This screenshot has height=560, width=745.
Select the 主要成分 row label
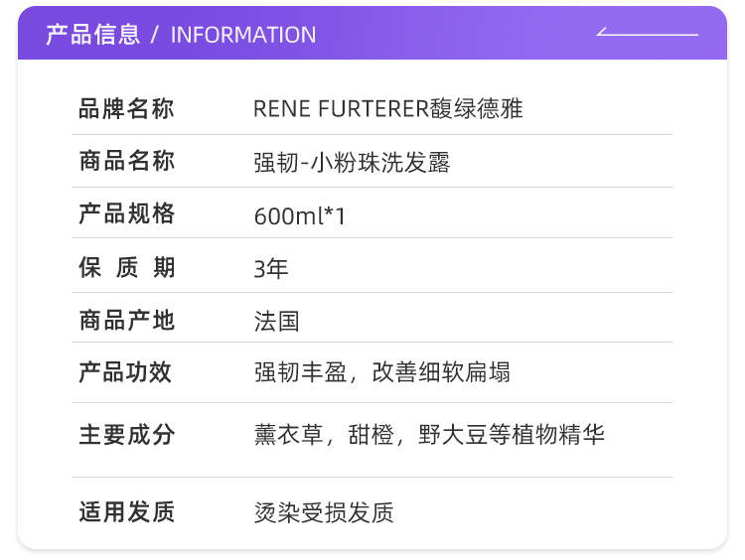click(126, 434)
